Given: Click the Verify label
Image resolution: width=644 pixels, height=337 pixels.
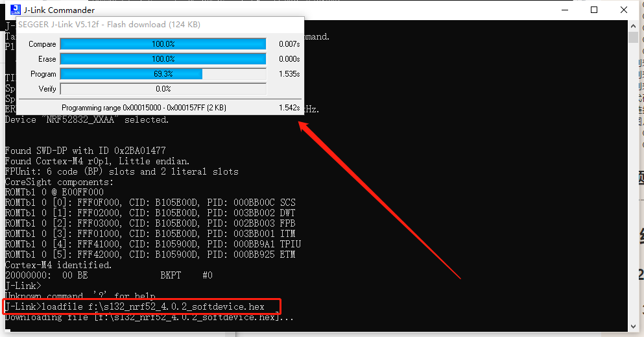Looking at the screenshot, I should point(47,89).
